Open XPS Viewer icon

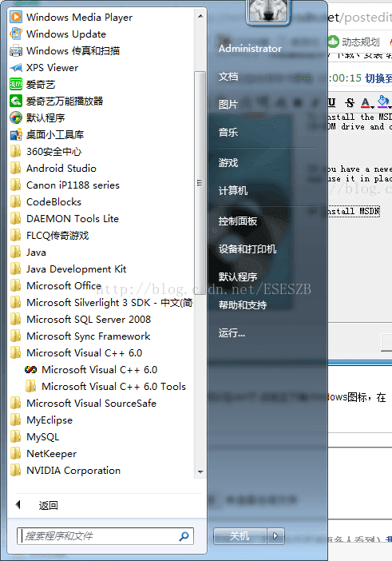point(16,68)
